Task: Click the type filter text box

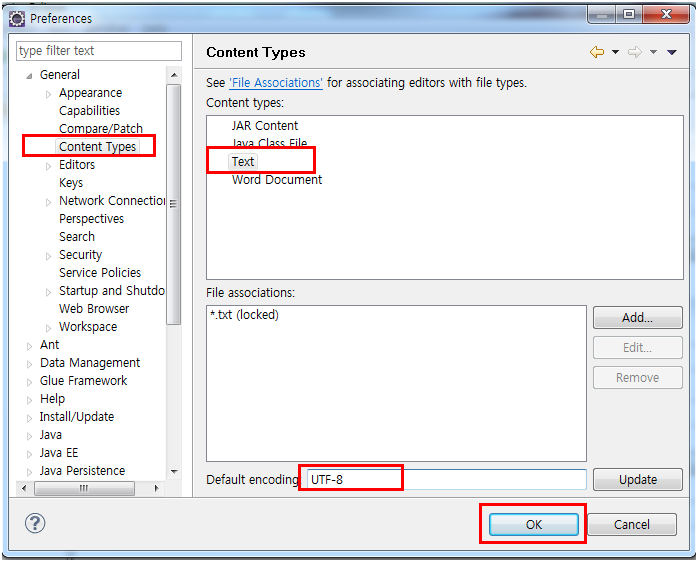Action: click(99, 51)
